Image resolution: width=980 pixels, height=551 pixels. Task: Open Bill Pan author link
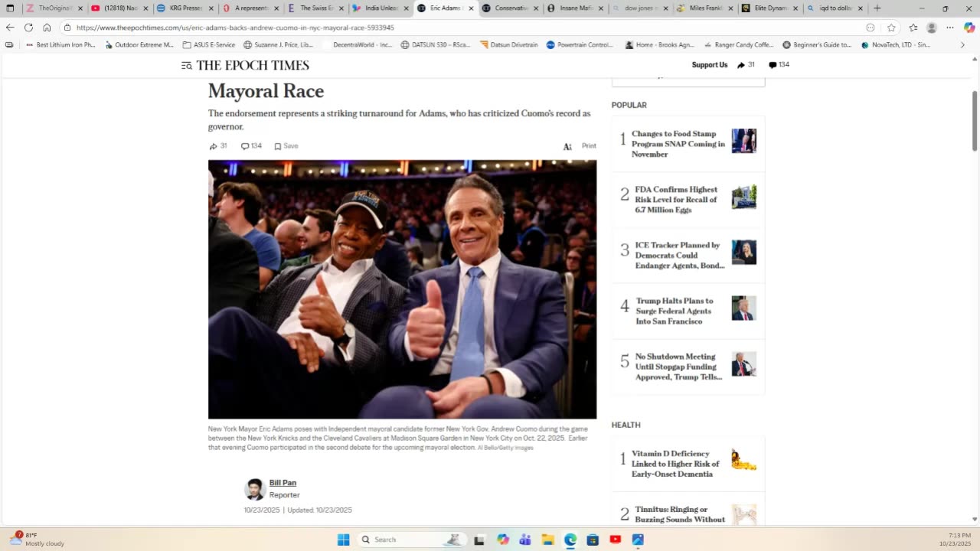tap(283, 483)
